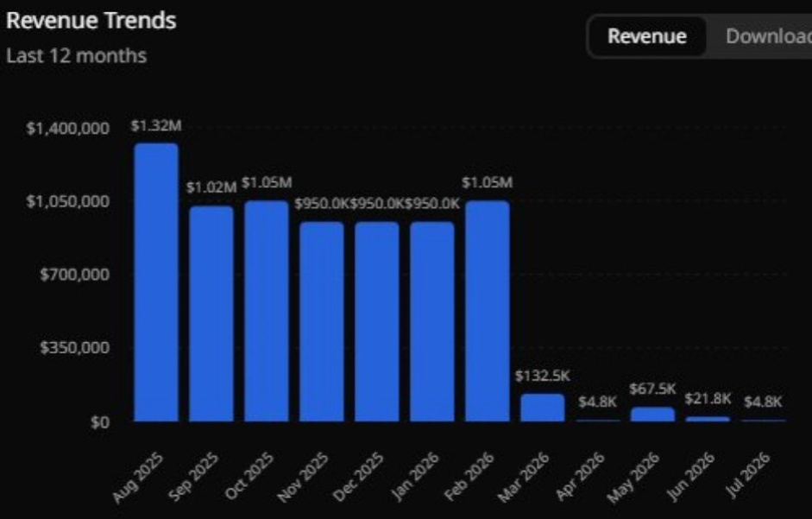Click the Aug 2025 revenue bar
Image resolution: width=812 pixels, height=519 pixels.
coord(156,282)
